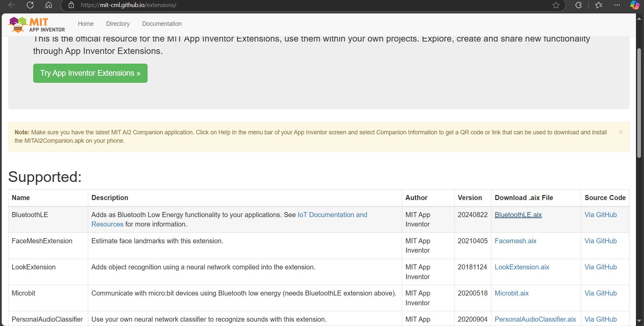Open Via GitHub link for FaceMeshExtension
Image resolution: width=644 pixels, height=326 pixels.
click(601, 241)
